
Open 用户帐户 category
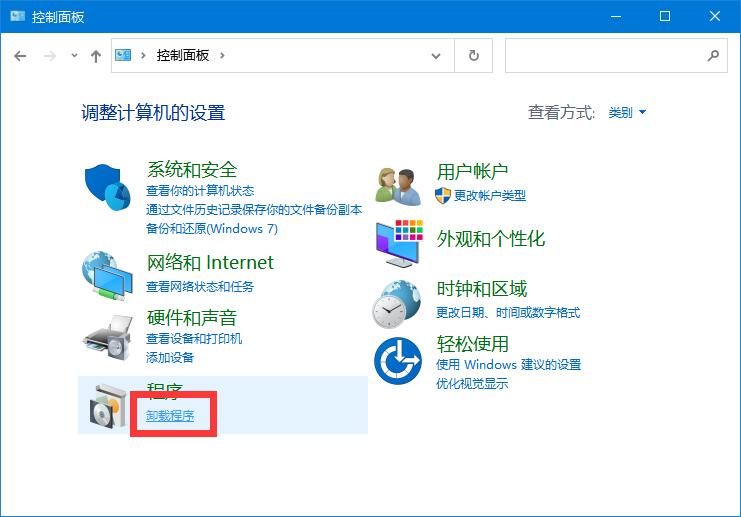tap(472, 172)
